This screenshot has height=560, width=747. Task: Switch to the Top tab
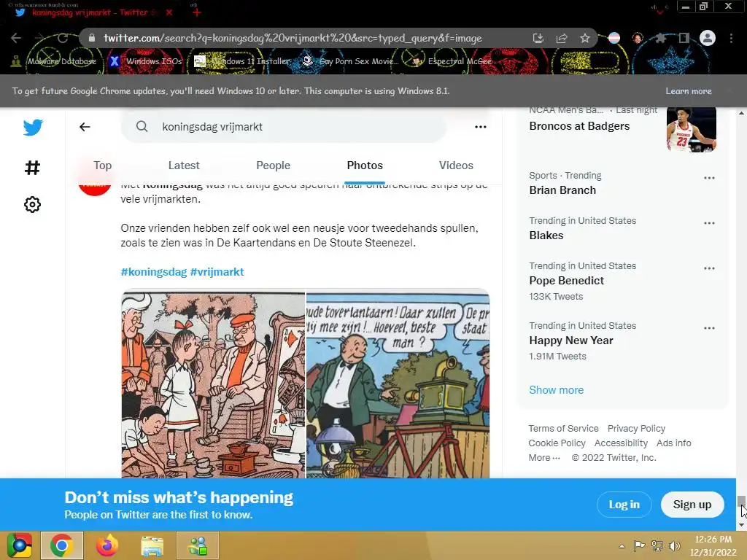[x=102, y=166]
